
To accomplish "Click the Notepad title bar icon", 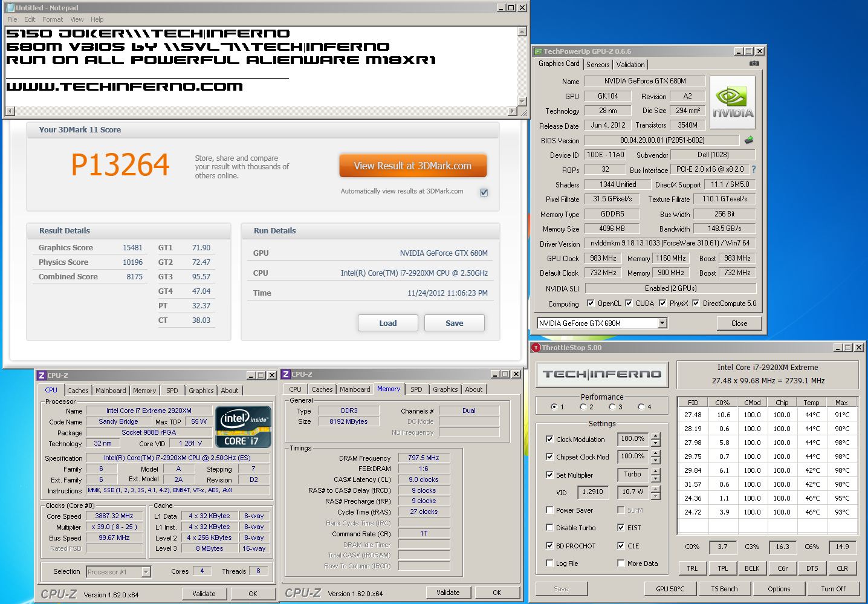I will [x=10, y=8].
